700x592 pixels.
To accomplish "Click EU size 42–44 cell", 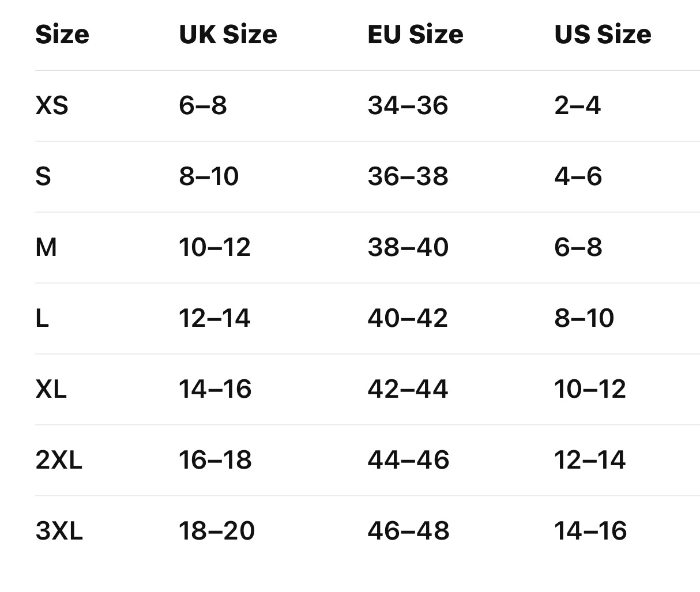I will coord(408,389).
